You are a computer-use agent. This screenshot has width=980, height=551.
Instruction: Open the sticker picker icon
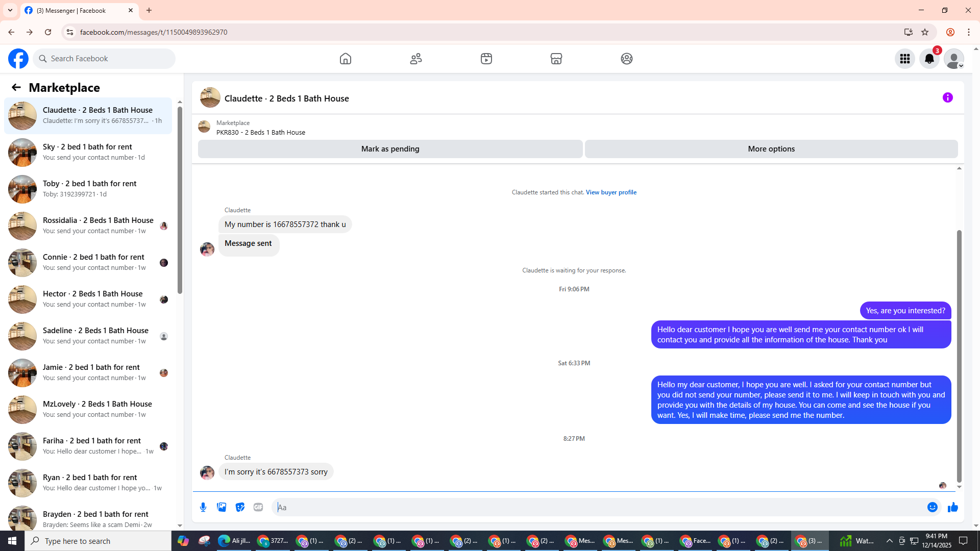pos(240,507)
